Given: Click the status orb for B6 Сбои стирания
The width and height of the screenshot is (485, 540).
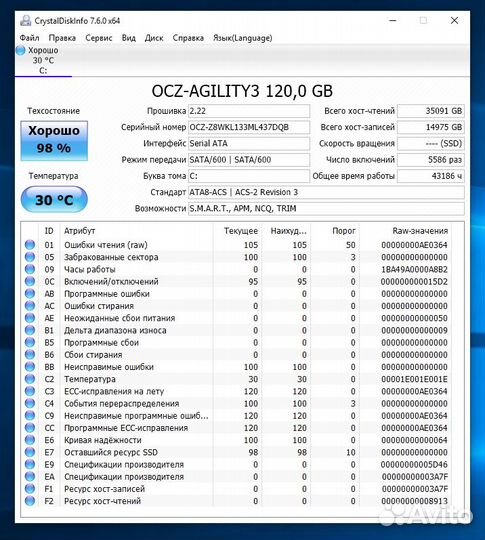Looking at the screenshot, I should pos(30,355).
